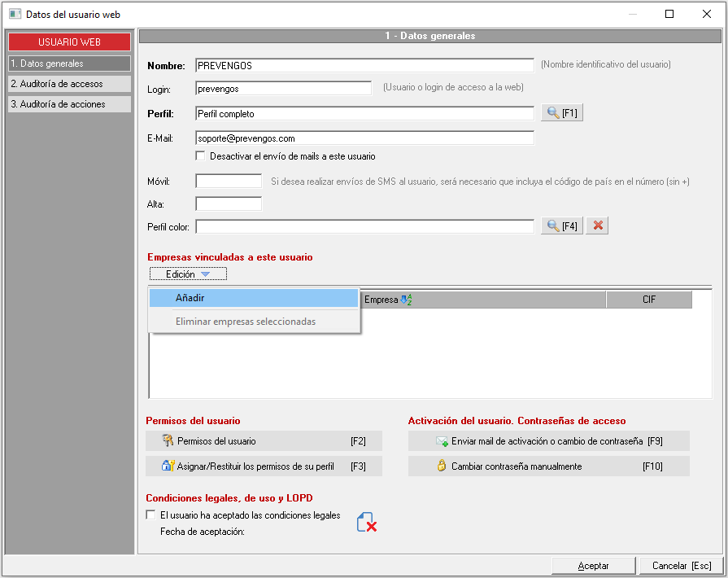Clear Perfil color with the red X
728x578 pixels.
click(x=598, y=226)
